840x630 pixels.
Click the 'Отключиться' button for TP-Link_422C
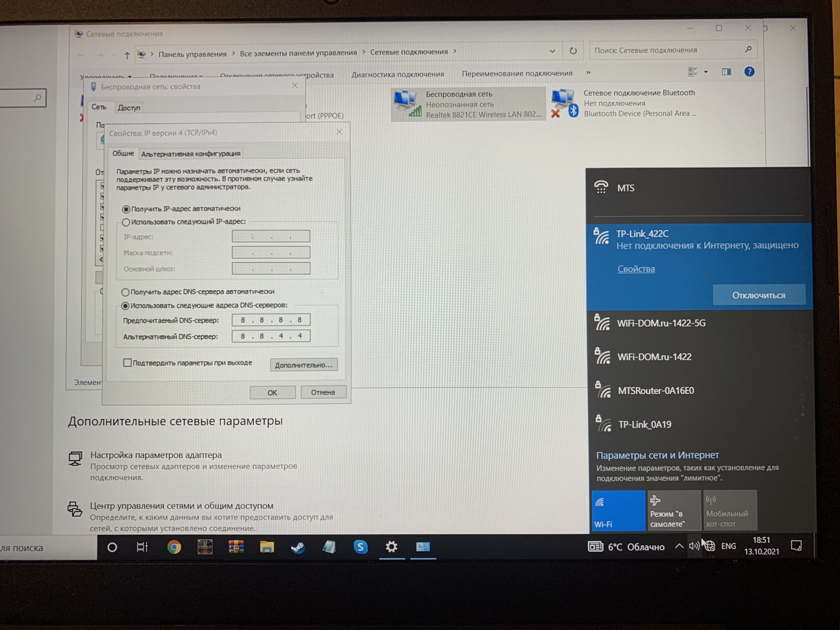click(758, 295)
